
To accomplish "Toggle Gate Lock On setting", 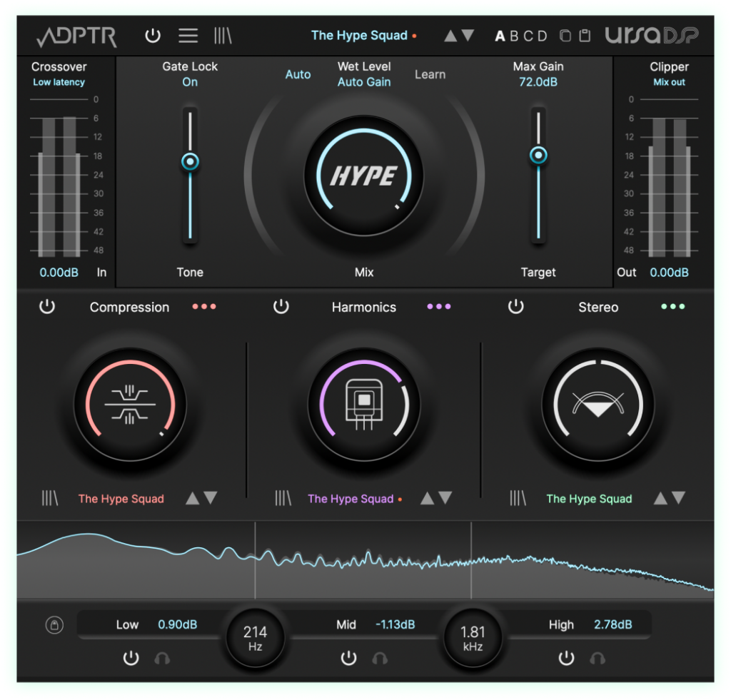I will pos(190,82).
